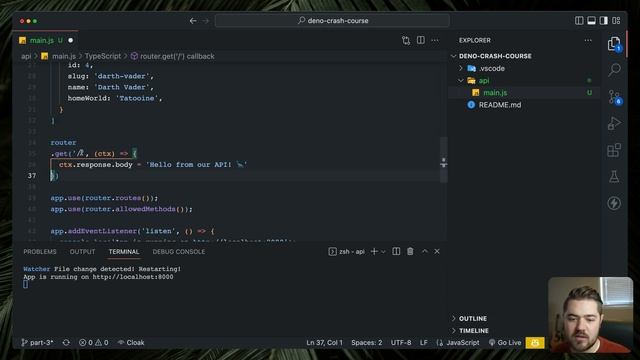Open the terminal launch profile dropdown arrow

tap(383, 252)
